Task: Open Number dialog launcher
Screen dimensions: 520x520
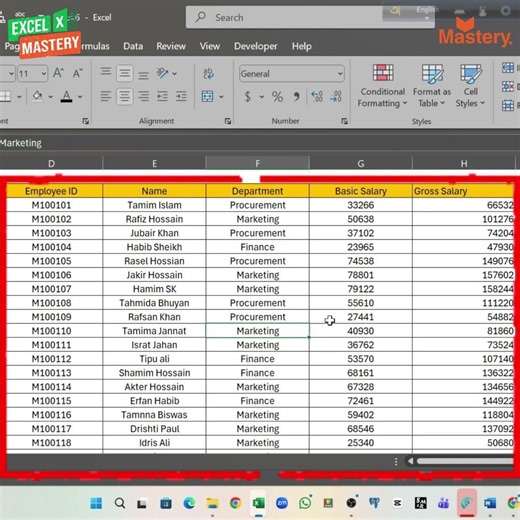Action: (344, 121)
